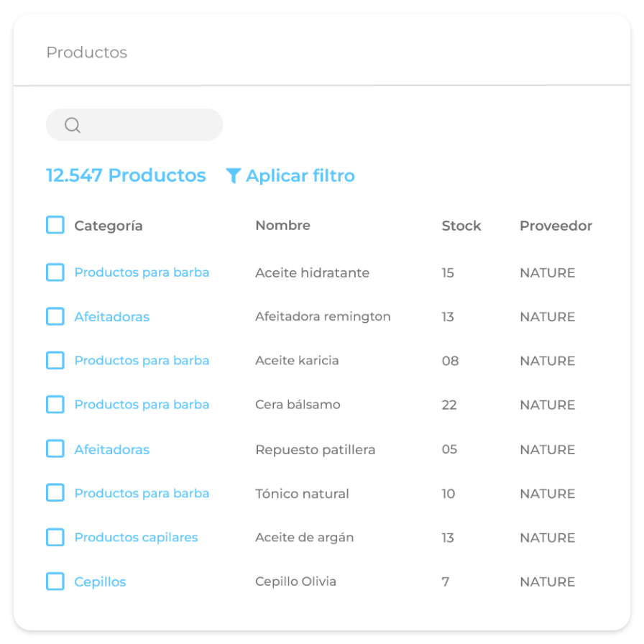Open the Cepillos category link
The height and width of the screenshot is (644, 644).
100,582
